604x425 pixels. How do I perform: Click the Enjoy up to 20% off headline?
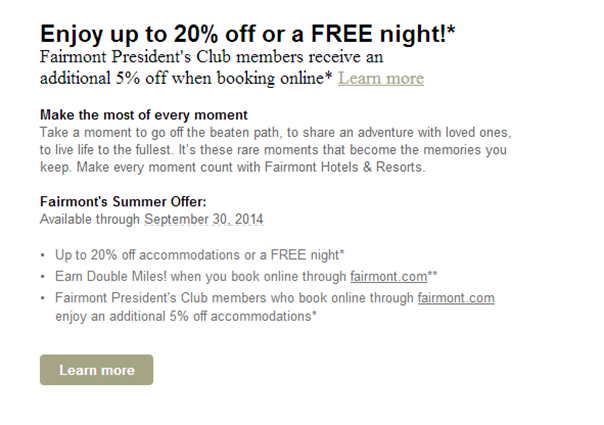point(248,34)
